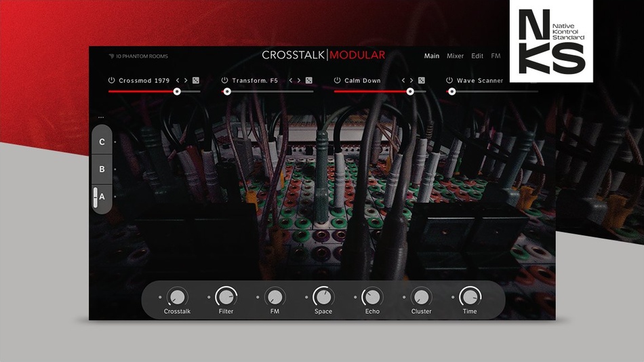Randomize the Calm Down layer sound
The width and height of the screenshot is (644, 362).
click(421, 81)
